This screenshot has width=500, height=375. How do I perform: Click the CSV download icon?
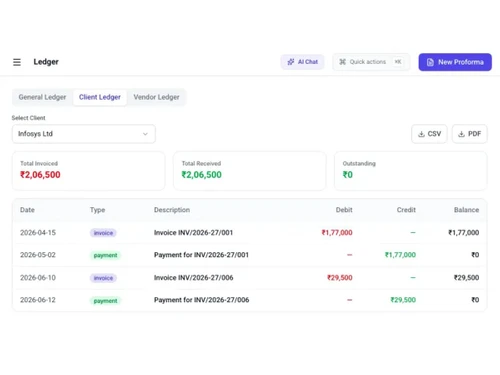pos(421,134)
